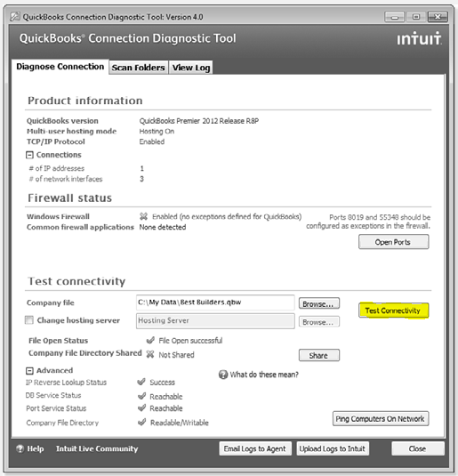The width and height of the screenshot is (458, 476).
Task: Close window via title bar X
Action: [438, 17]
